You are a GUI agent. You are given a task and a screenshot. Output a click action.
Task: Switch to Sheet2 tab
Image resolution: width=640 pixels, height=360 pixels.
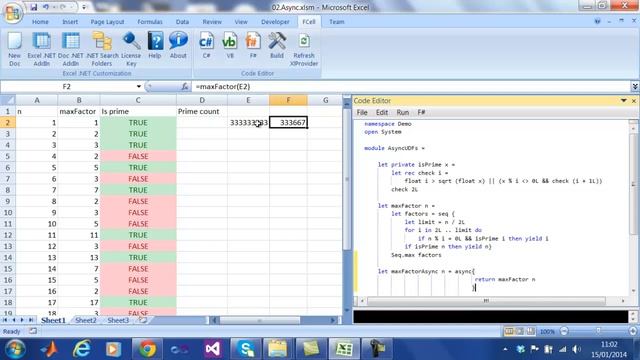pos(86,320)
